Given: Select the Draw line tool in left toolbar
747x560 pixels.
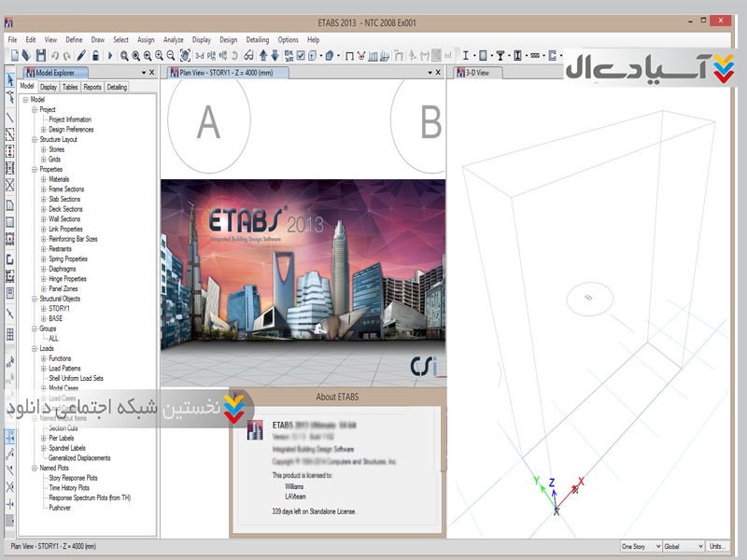Looking at the screenshot, I should pyautogui.click(x=10, y=117).
